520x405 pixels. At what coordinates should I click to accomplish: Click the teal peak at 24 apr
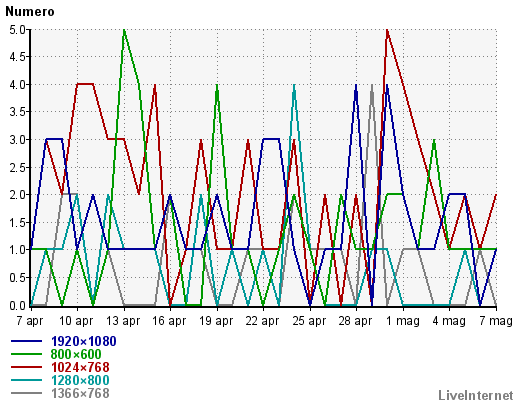(294, 85)
